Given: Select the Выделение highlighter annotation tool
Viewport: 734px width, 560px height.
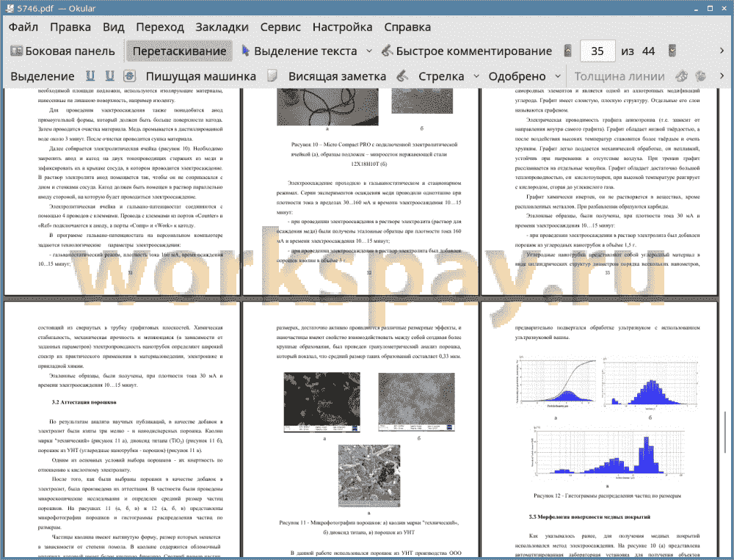Looking at the screenshot, I should coord(42,76).
